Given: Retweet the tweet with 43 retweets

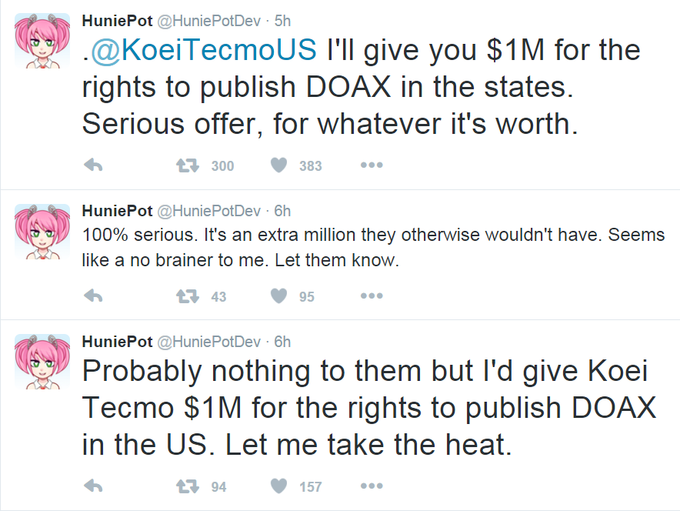Looking at the screenshot, I should [x=187, y=296].
